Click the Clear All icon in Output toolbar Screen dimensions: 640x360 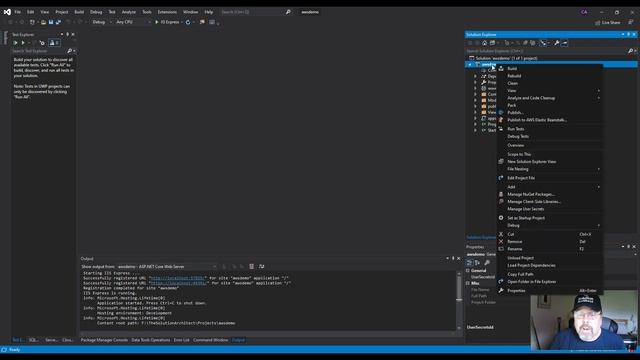(251, 267)
